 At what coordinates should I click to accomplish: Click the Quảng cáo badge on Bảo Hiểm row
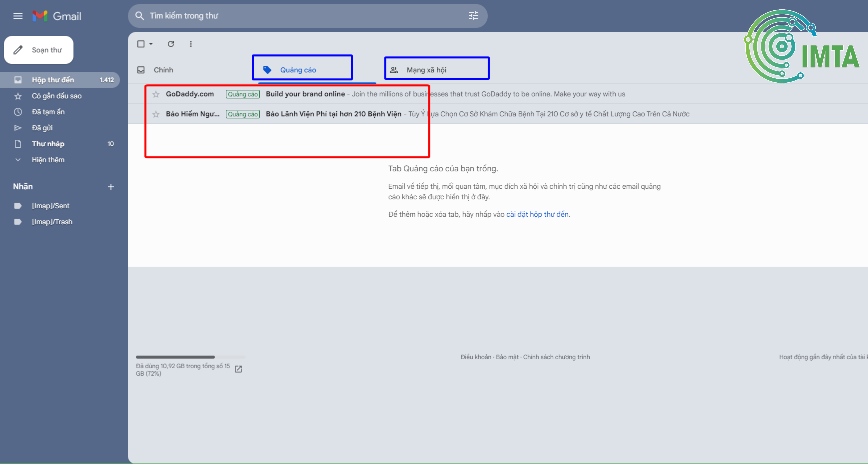243,114
